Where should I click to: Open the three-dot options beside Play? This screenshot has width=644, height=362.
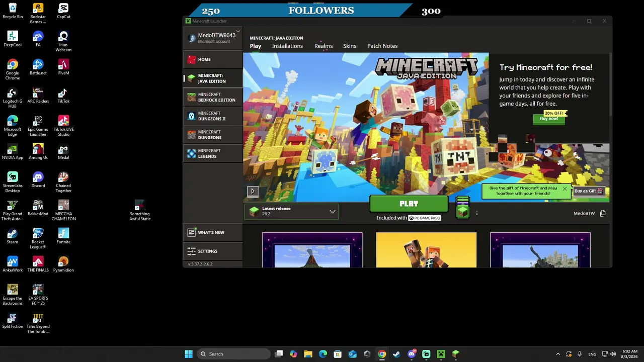pos(476,213)
